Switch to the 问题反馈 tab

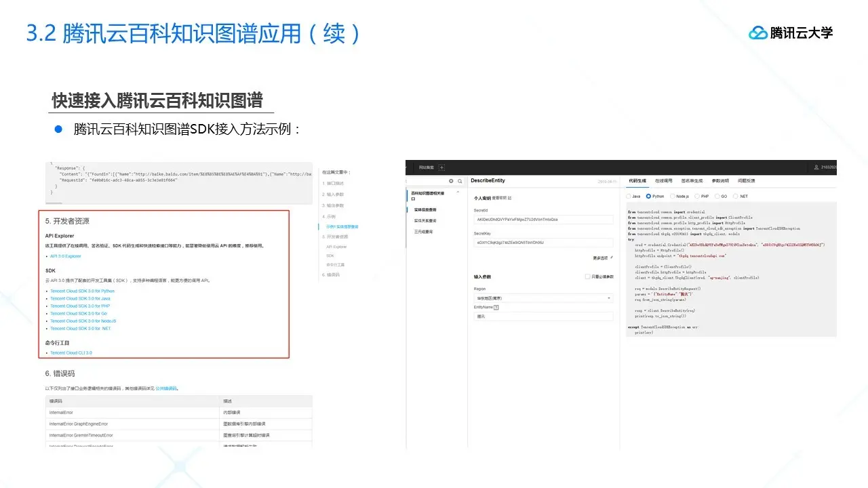click(746, 181)
